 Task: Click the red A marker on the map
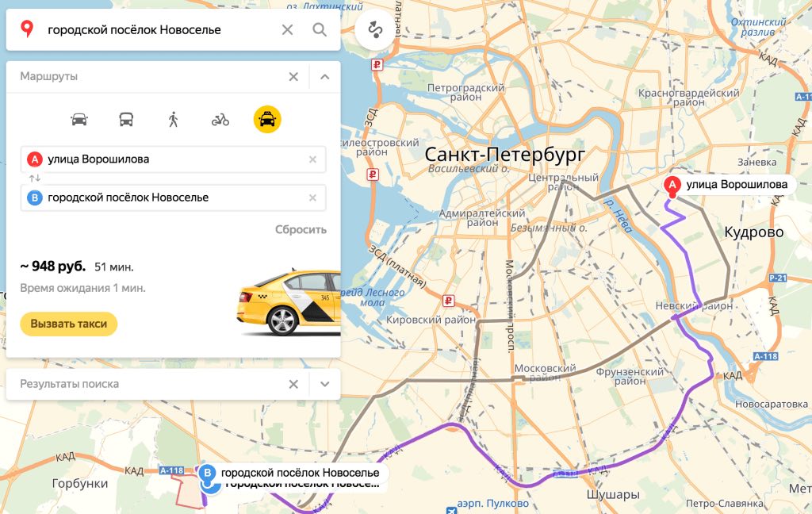click(672, 186)
